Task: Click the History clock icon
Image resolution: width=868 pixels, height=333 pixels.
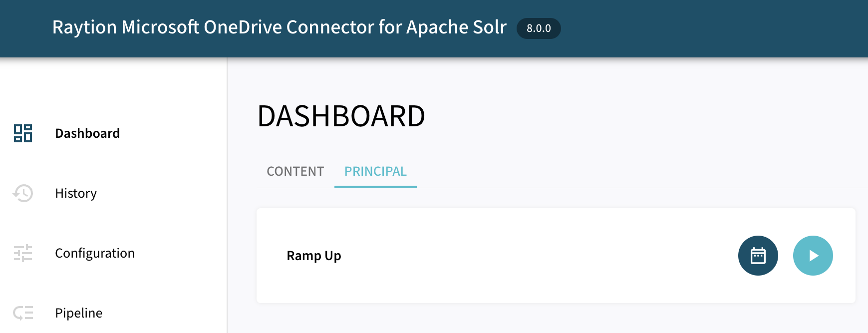Action: coord(22,193)
